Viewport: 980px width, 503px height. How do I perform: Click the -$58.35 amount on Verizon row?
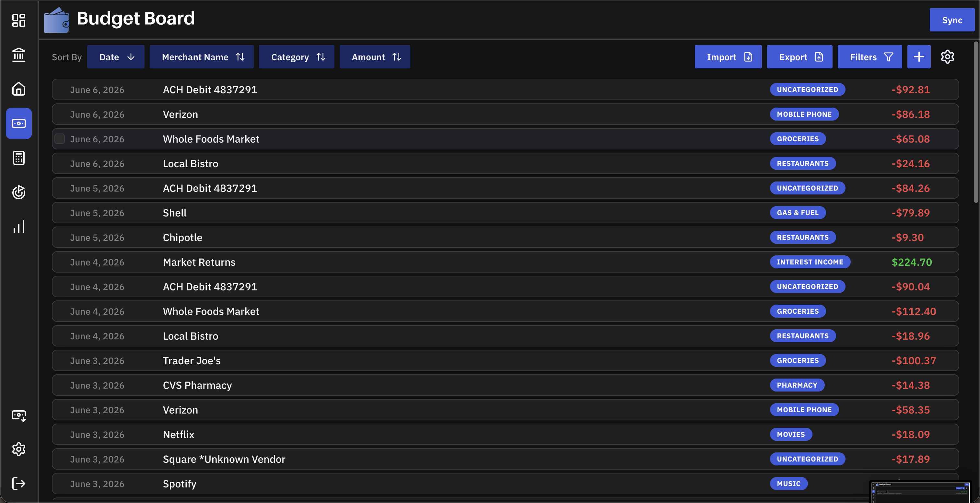coord(911,410)
